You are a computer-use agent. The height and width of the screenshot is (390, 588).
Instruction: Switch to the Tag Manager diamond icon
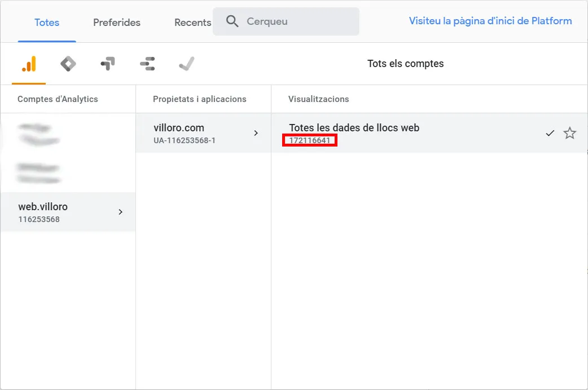pyautogui.click(x=68, y=64)
